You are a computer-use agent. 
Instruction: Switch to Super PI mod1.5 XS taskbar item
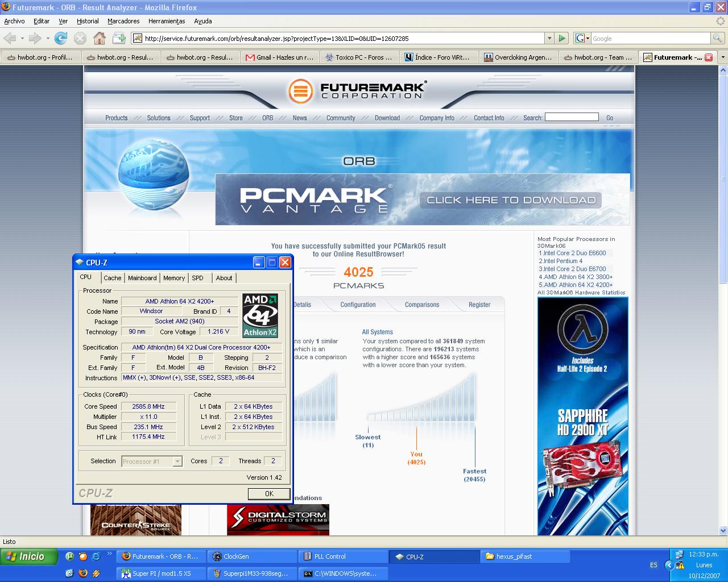(x=161, y=573)
